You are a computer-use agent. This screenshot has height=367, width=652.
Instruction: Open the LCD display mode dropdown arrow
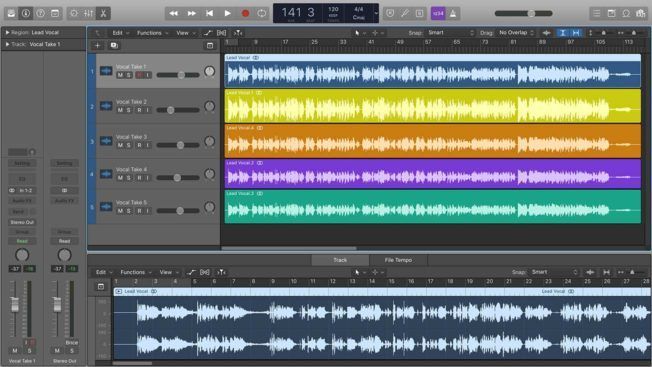(x=375, y=13)
